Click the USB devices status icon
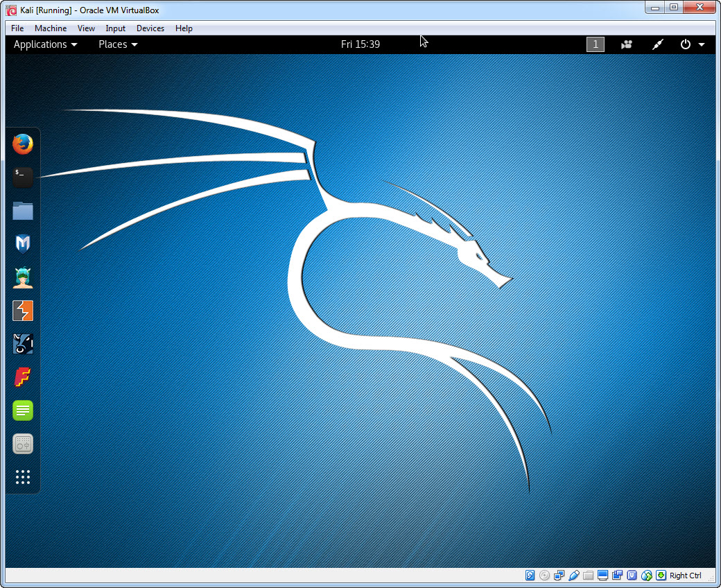Screen dimensions: 721x588 [574, 575]
